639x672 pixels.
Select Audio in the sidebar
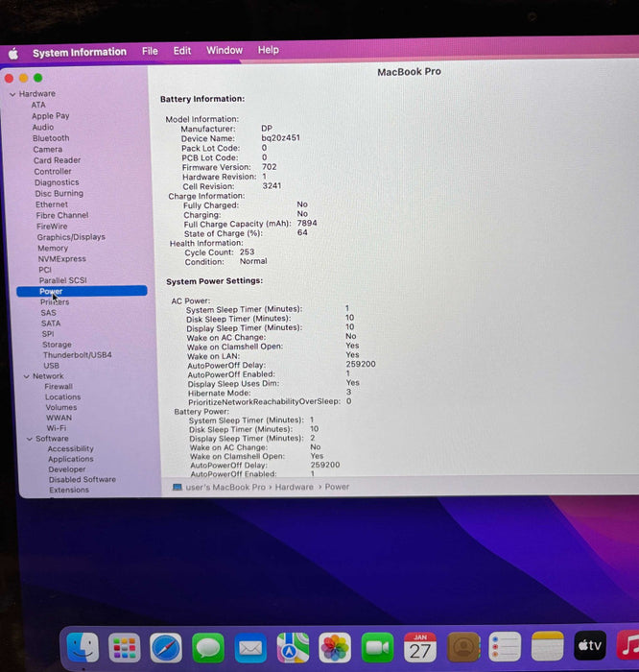tap(43, 128)
